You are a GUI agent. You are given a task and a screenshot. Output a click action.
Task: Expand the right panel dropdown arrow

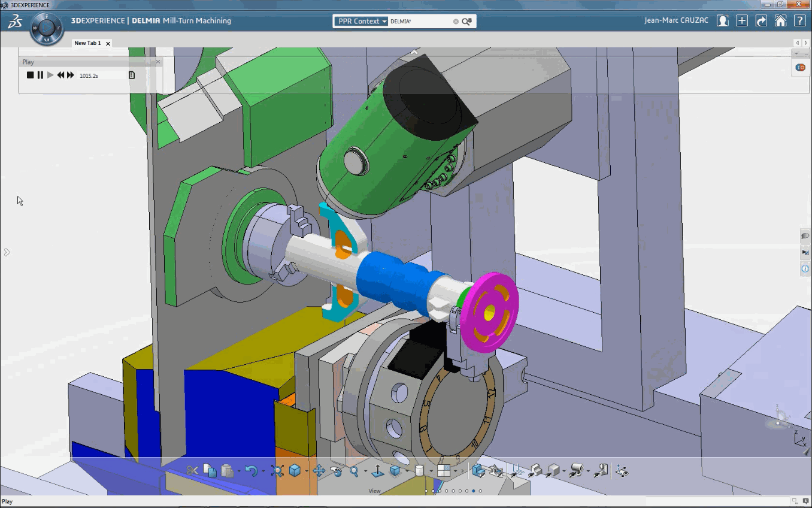pos(796,53)
